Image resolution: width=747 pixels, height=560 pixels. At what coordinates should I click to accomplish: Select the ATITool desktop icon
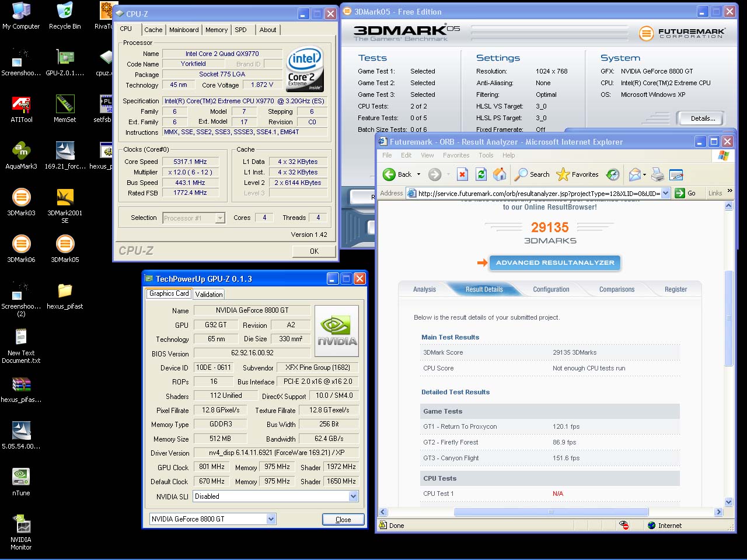21,109
